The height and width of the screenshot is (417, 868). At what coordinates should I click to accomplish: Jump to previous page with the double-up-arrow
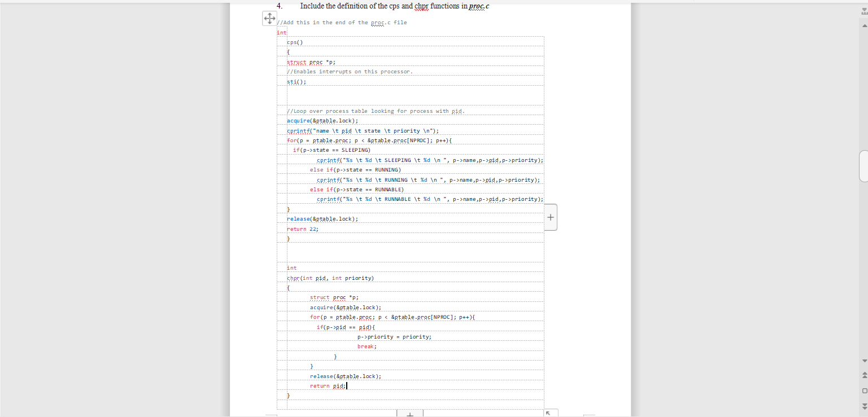(x=864, y=376)
